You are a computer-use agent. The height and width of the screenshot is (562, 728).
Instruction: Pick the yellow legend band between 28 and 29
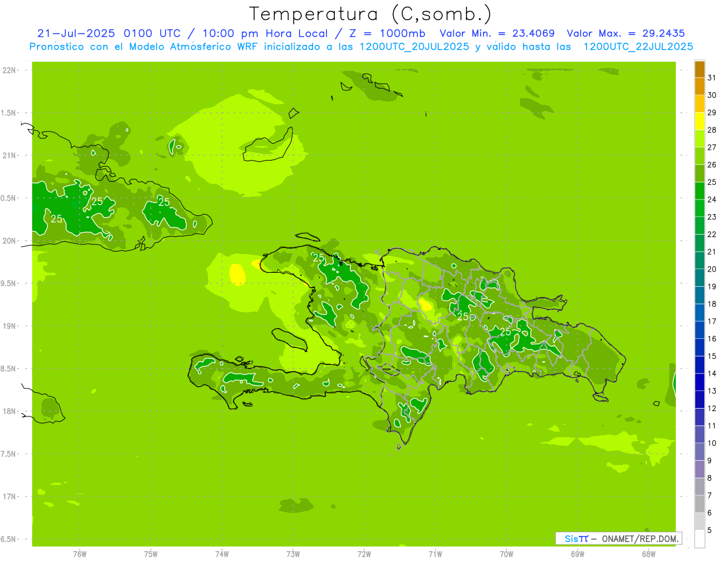(699, 121)
